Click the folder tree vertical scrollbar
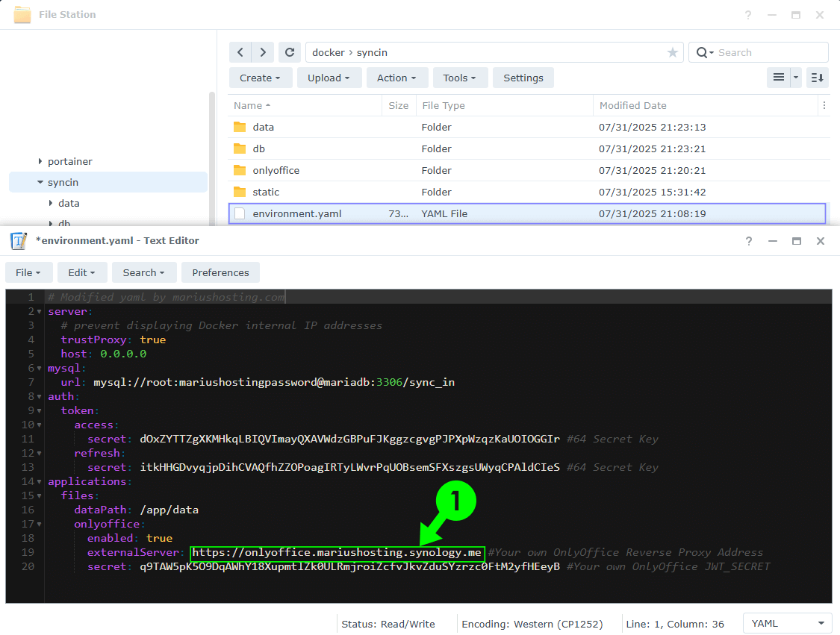 [x=211, y=158]
